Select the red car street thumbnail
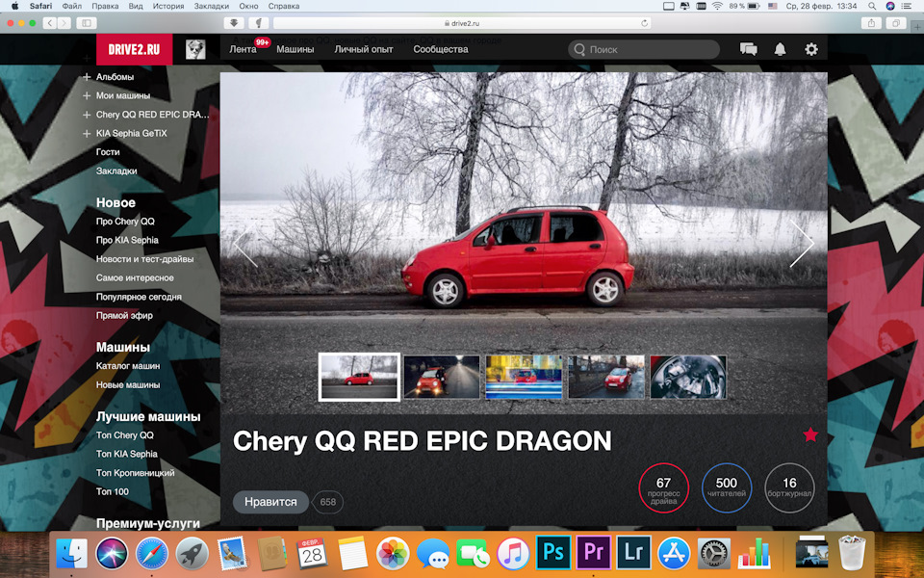 tap(605, 377)
